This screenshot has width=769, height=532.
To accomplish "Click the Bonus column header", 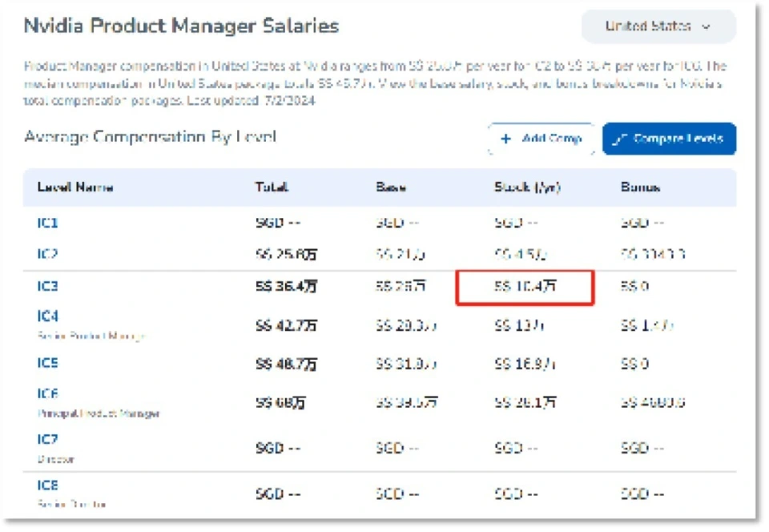I will click(640, 187).
